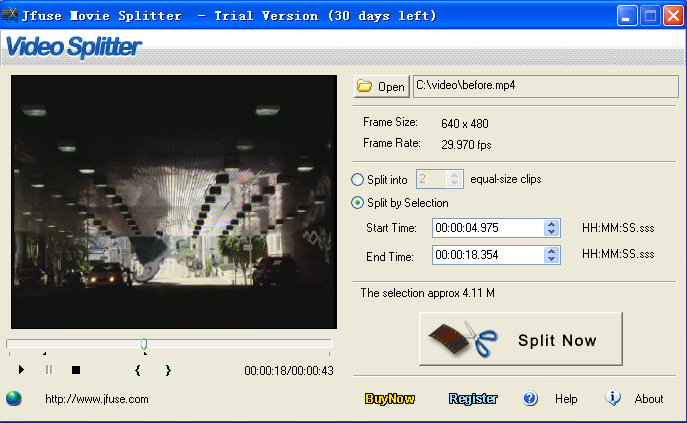This screenshot has width=687, height=423.
Task: Start splitting with Split Now button
Action: (x=520, y=340)
